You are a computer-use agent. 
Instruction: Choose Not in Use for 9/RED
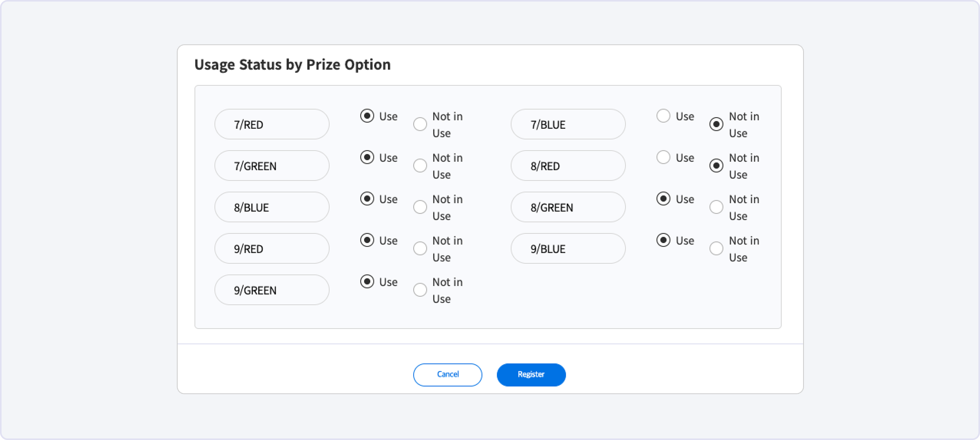420,249
